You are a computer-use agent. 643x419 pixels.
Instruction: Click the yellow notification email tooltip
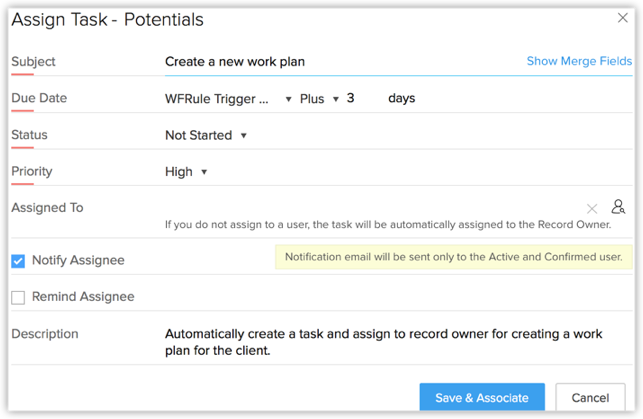pos(454,257)
